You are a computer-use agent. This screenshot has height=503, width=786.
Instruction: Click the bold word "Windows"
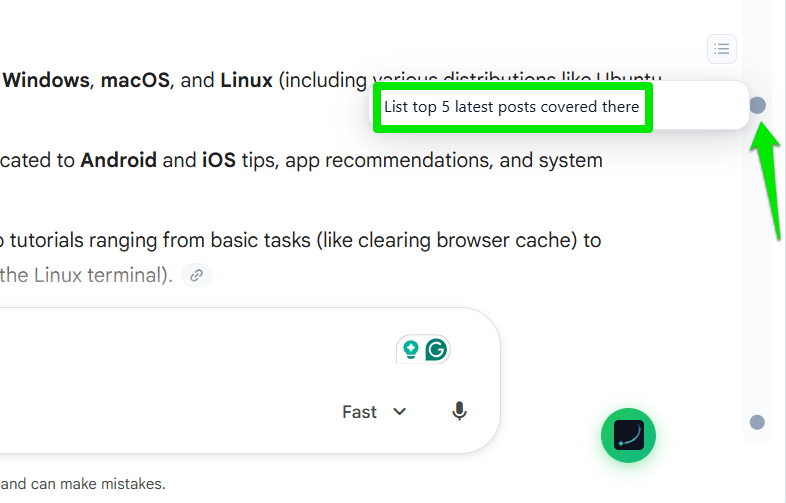(46, 80)
